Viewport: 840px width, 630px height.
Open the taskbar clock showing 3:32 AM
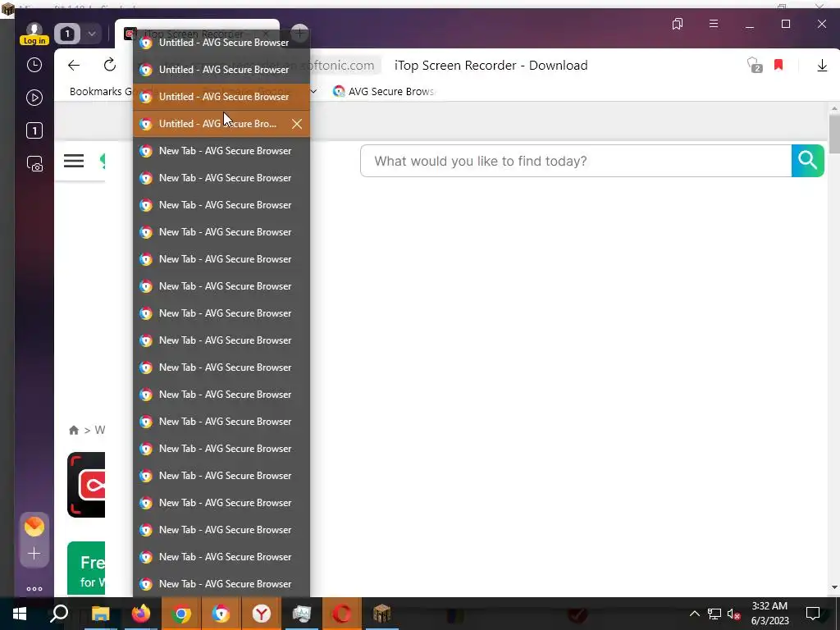pos(769,614)
